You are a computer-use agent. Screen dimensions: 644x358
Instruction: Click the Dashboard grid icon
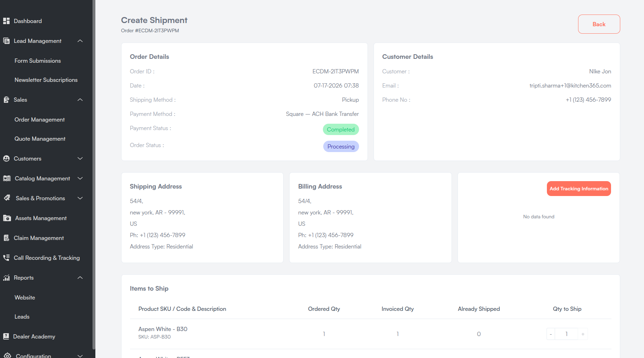pos(6,21)
